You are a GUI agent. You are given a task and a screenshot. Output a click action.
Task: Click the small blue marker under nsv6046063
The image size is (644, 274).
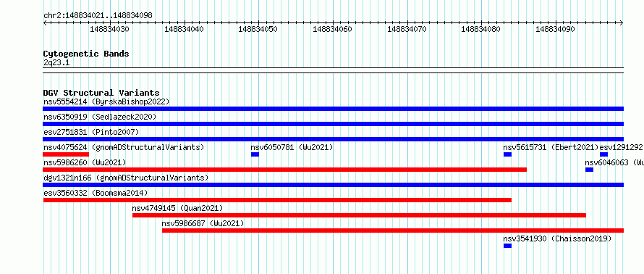click(x=589, y=170)
